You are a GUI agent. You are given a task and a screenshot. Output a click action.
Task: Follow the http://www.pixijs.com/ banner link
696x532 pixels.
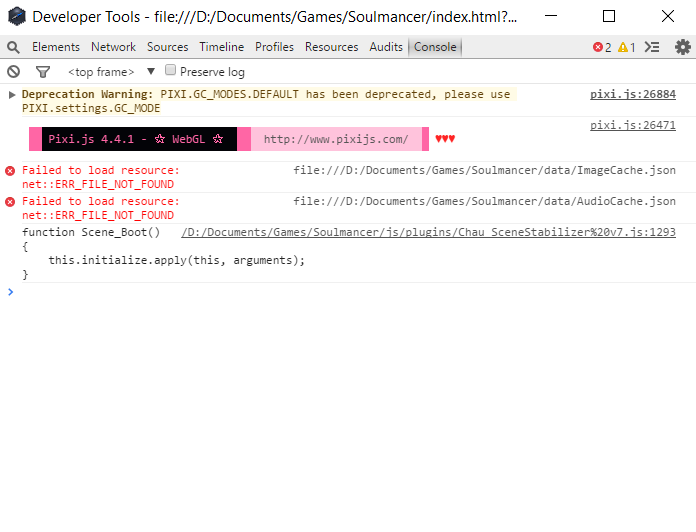point(336,139)
